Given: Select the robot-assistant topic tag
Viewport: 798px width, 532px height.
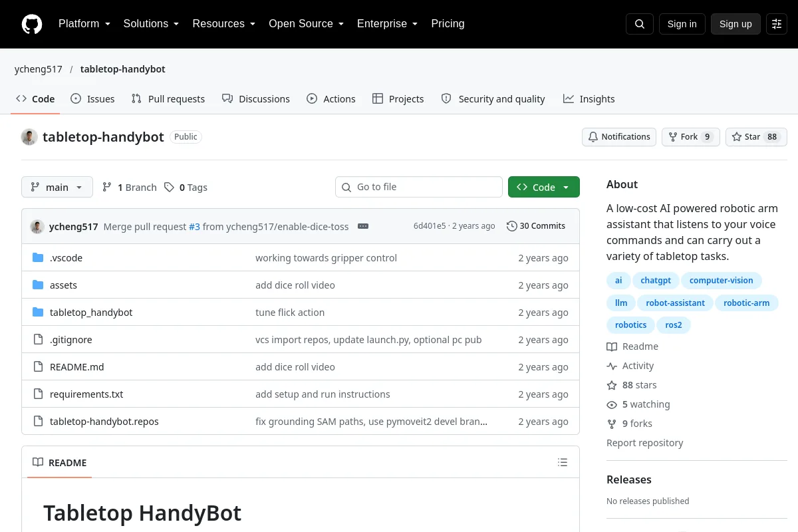Looking at the screenshot, I should pos(675,303).
